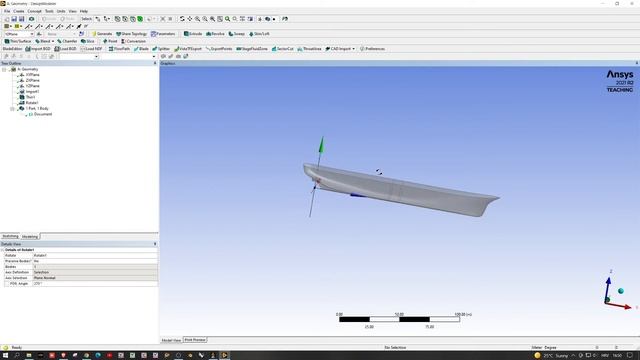Click the Generate button

click(102, 34)
